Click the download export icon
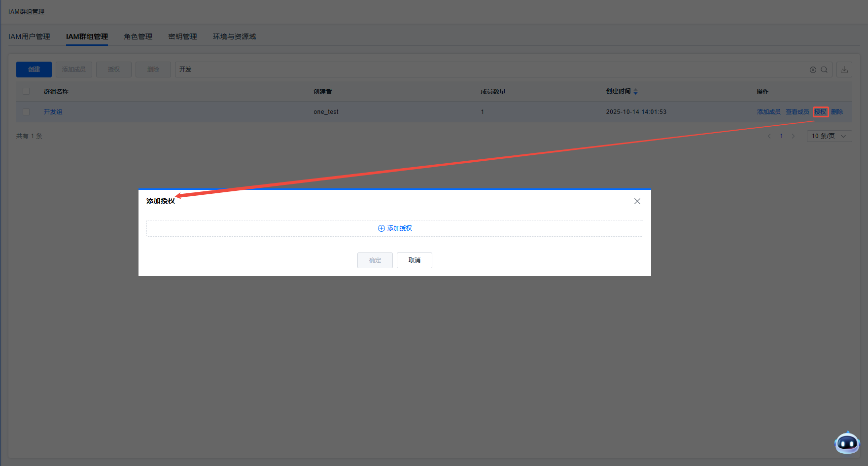868x466 pixels. tap(844, 70)
